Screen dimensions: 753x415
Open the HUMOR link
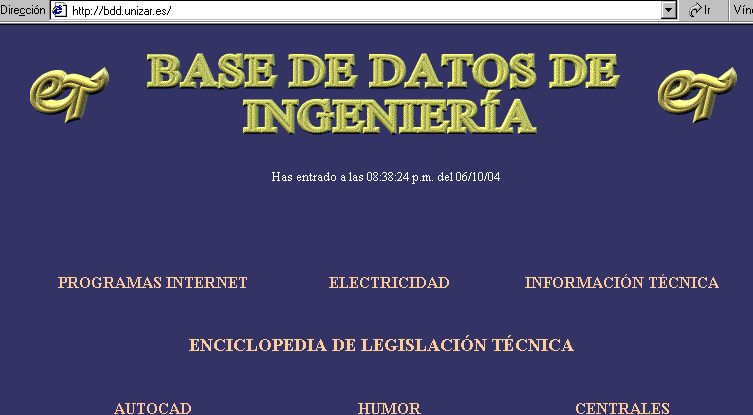pos(389,408)
